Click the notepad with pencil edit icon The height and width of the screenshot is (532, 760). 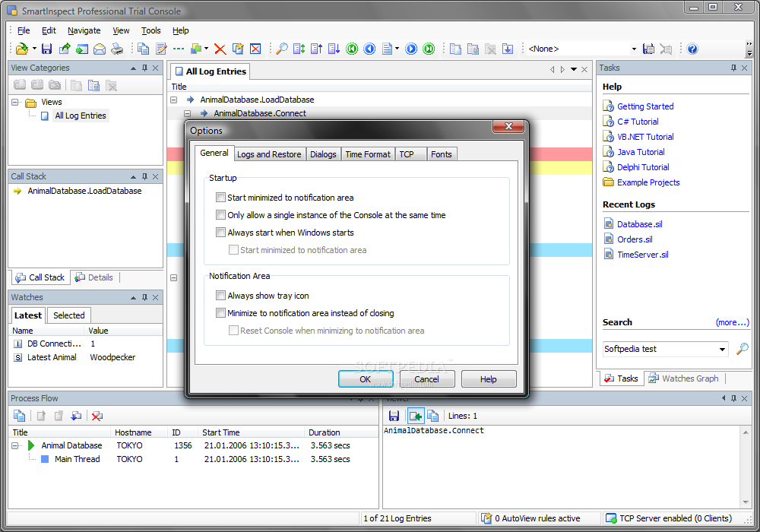point(161,49)
